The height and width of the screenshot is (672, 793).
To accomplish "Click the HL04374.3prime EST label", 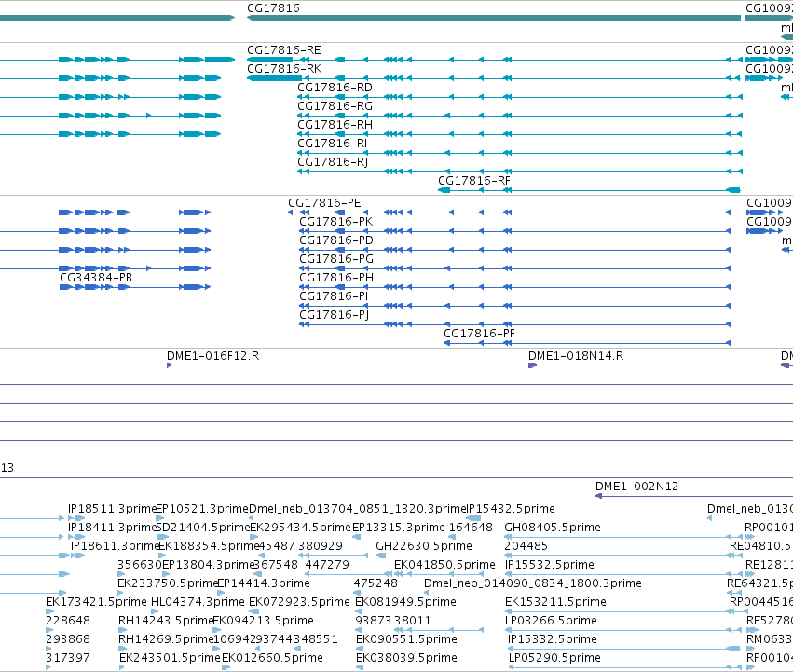I will 198,603.
